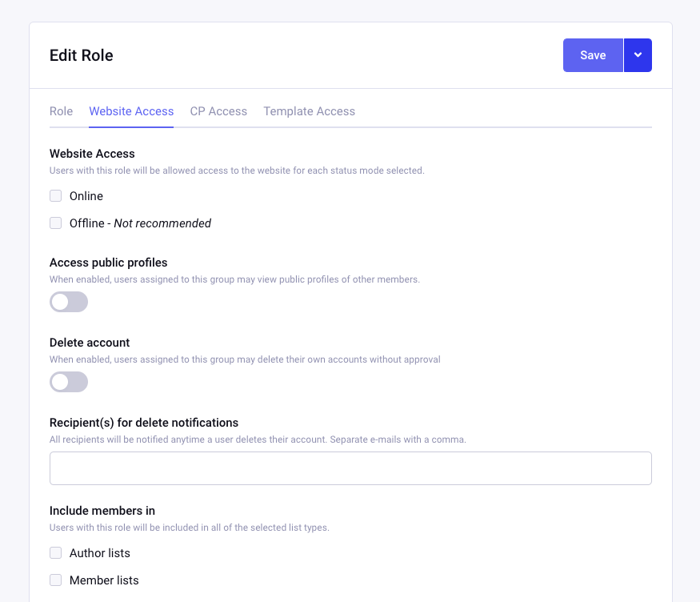
Task: Click the Edit Role page heading
Action: coord(82,55)
